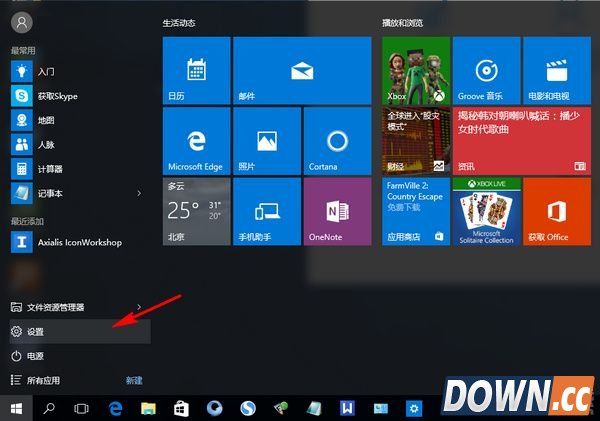Expand 文件资源管理器 submenu arrow
This screenshot has width=600, height=421.
point(139,307)
